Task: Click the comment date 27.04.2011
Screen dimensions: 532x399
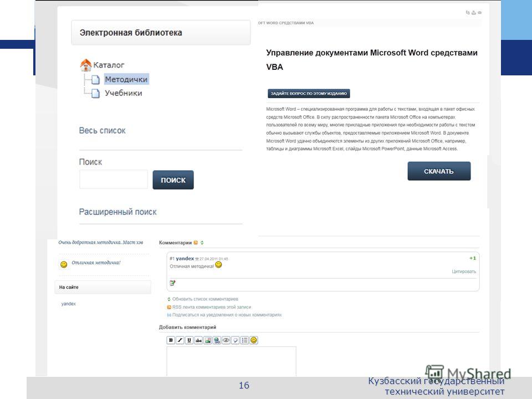Action: pos(214,259)
